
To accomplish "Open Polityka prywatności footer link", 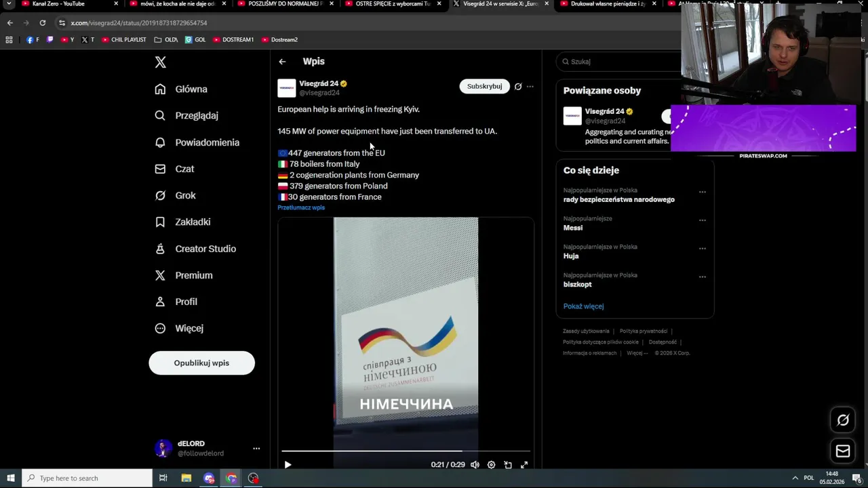I will 644,331.
